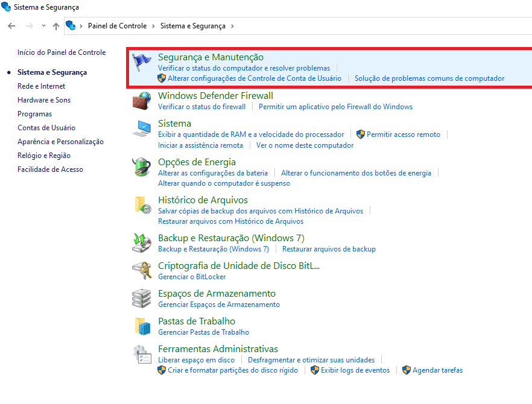
Task: Click the Histórico de Arquivos folder icon
Action: [x=142, y=205]
